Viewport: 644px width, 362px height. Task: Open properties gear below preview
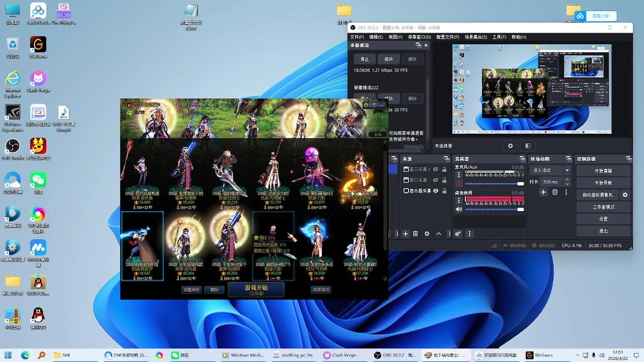pyautogui.click(x=510, y=146)
